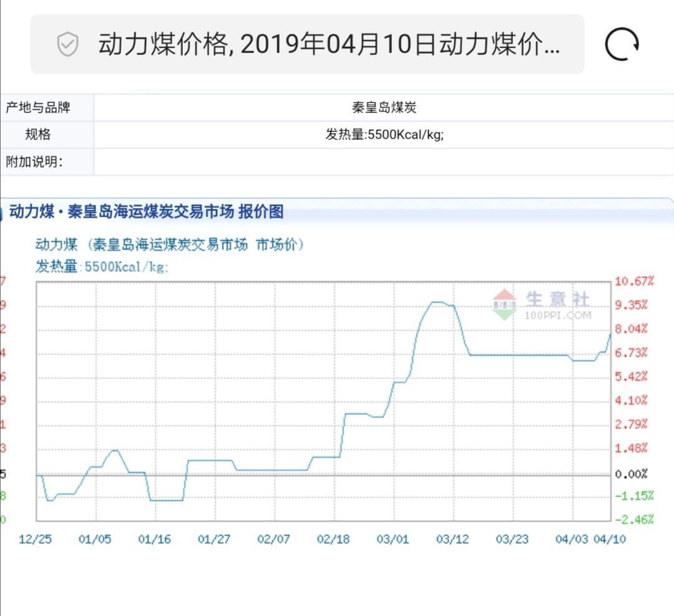Tap the chart subtitle 发热量:5500Kcal/kg;
This screenshot has width=674, height=616.
pos(102,266)
